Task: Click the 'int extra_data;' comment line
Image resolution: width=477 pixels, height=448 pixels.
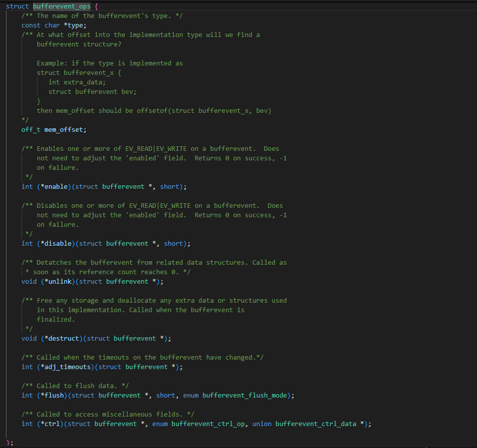Action: [x=77, y=82]
